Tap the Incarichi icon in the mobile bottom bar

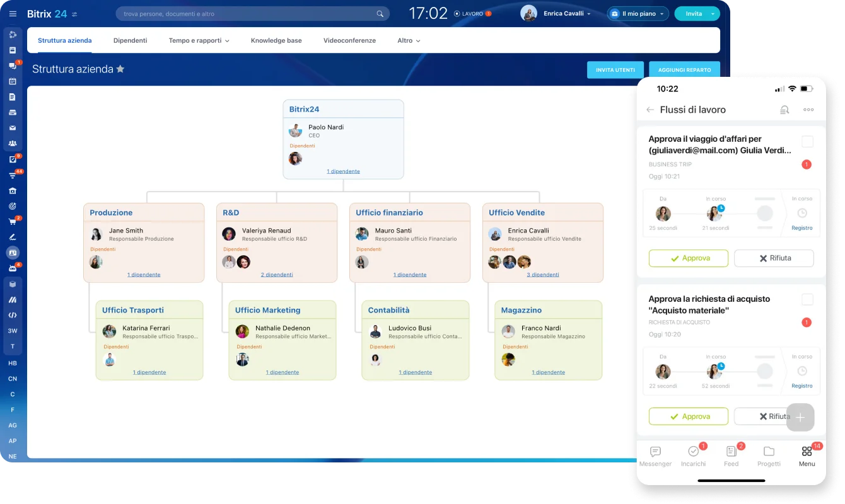click(693, 452)
